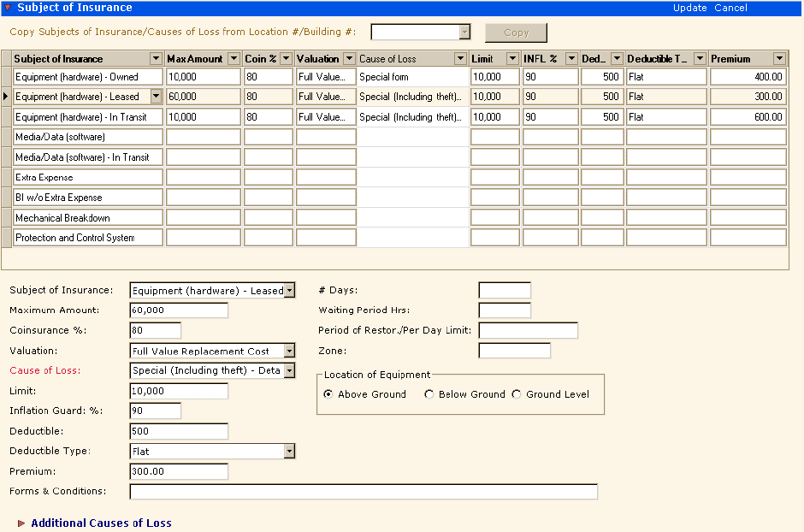Open the Deductible T column filter arrow

click(699, 58)
